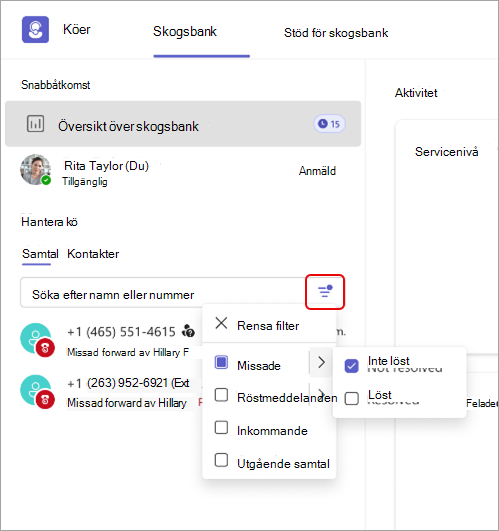Screen dimensions: 499x531
Task: Expand the Missade submenu chevron
Action: [x=321, y=362]
